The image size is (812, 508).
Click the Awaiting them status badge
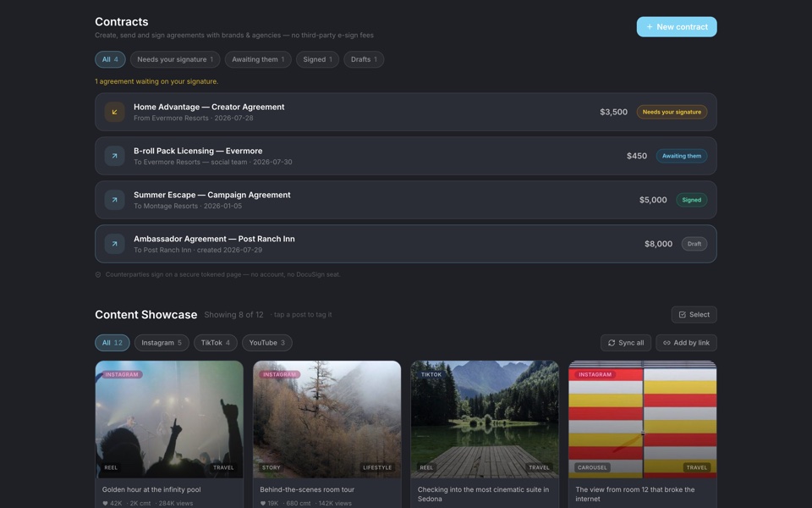tap(682, 156)
